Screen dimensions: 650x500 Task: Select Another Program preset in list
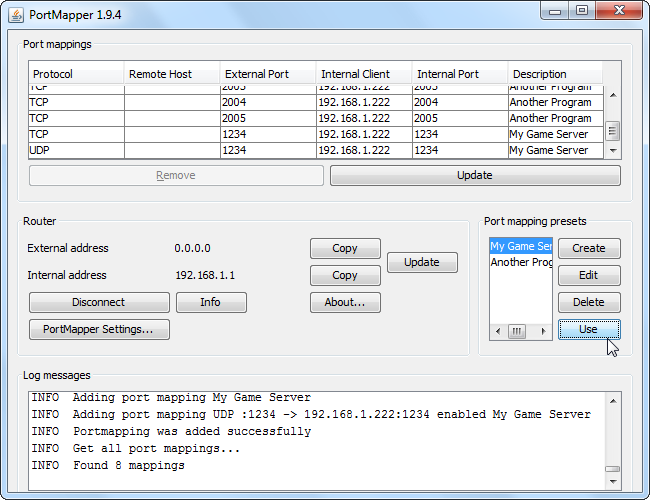click(520, 262)
